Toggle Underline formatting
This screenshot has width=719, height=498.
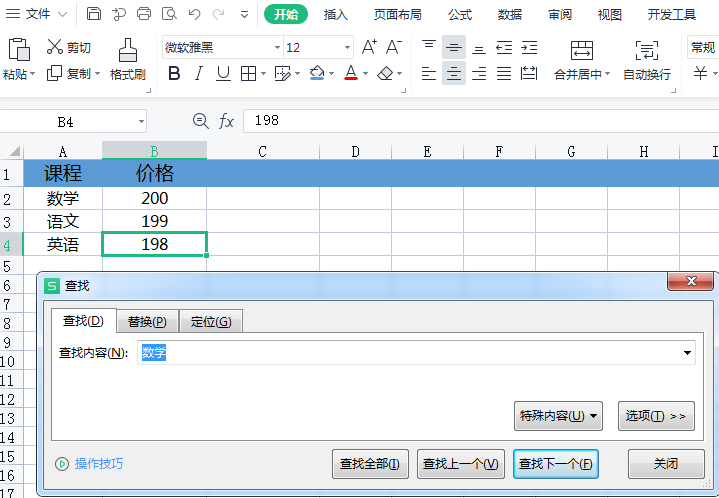[x=223, y=73]
